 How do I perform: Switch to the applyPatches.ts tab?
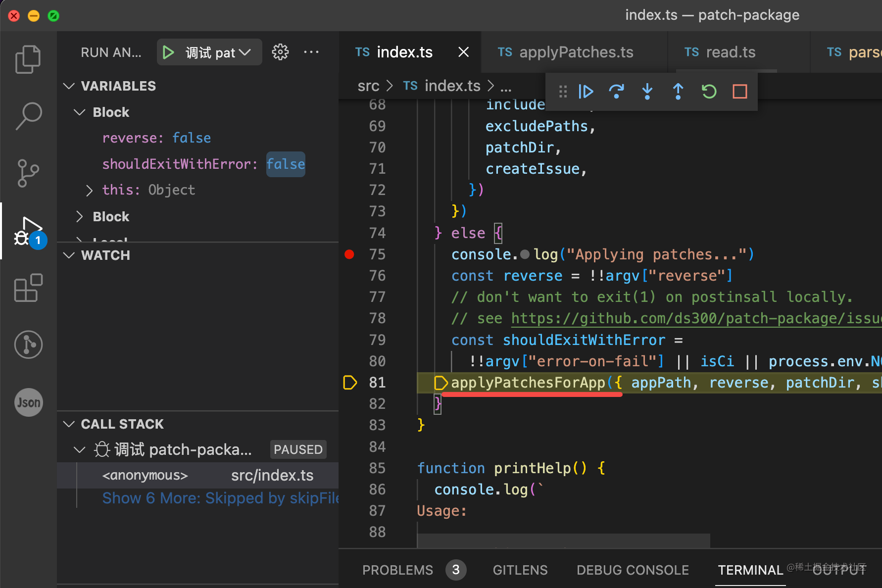click(576, 52)
